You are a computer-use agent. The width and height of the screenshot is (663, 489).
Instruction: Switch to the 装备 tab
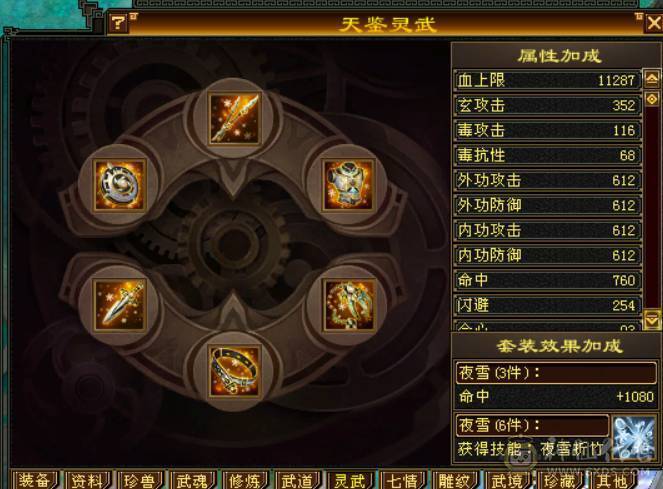35,480
